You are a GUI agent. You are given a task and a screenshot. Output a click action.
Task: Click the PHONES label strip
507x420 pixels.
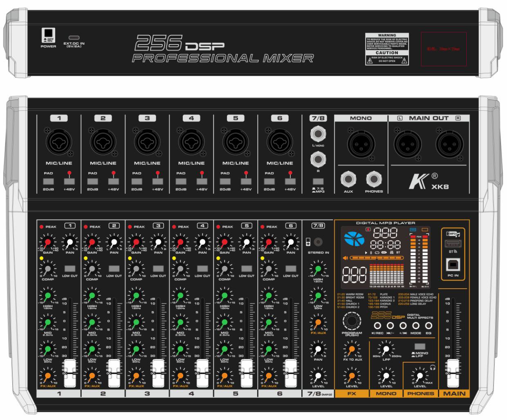coord(420,393)
